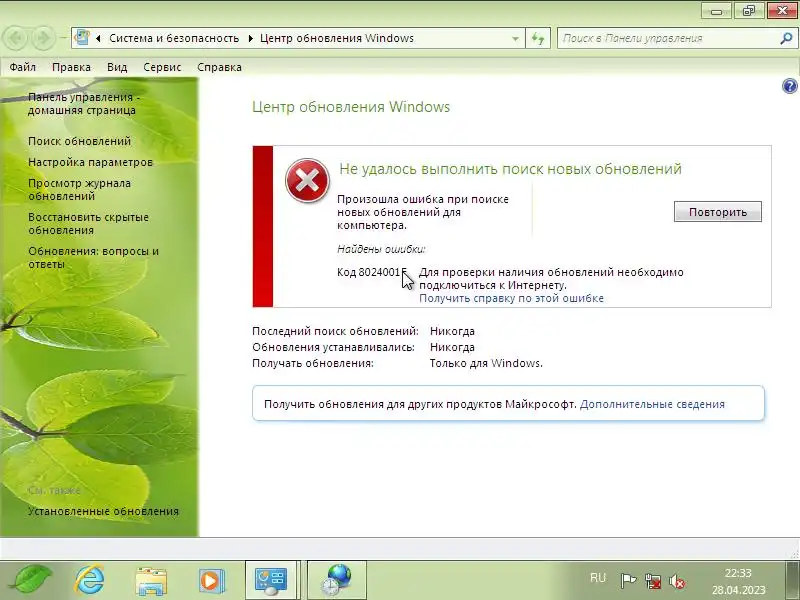Click the RU language indicator
Image resolution: width=800 pixels, height=600 pixels.
[597, 578]
